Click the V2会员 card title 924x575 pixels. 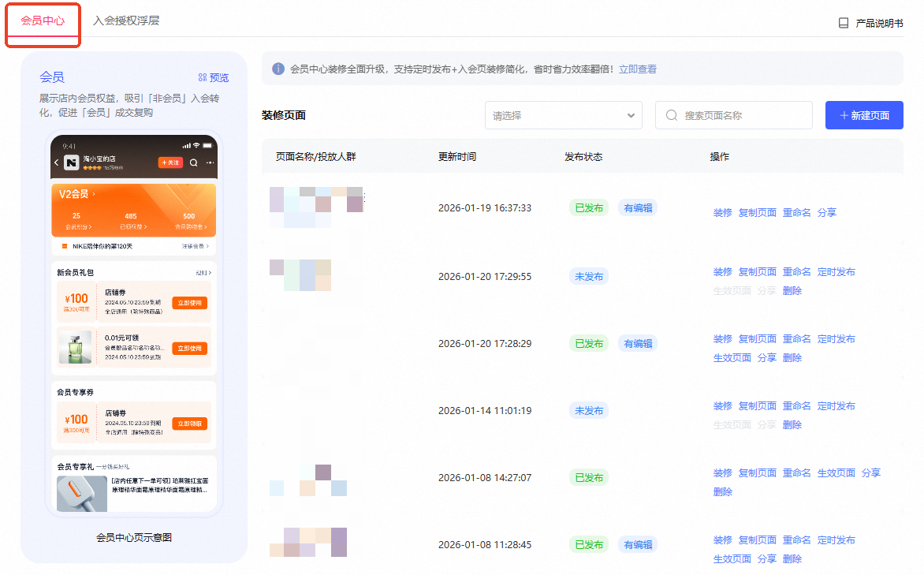coord(73,194)
